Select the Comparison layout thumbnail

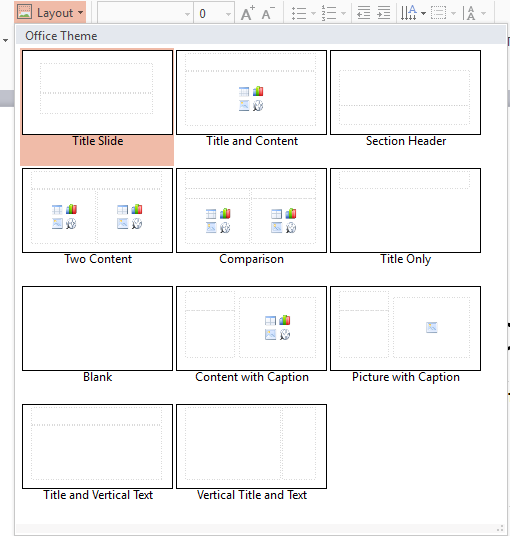click(252, 217)
